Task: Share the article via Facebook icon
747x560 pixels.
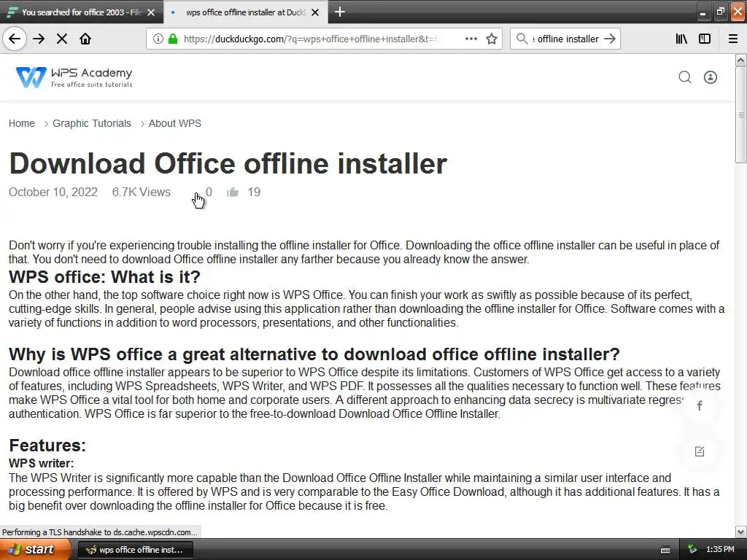Action: tap(700, 405)
